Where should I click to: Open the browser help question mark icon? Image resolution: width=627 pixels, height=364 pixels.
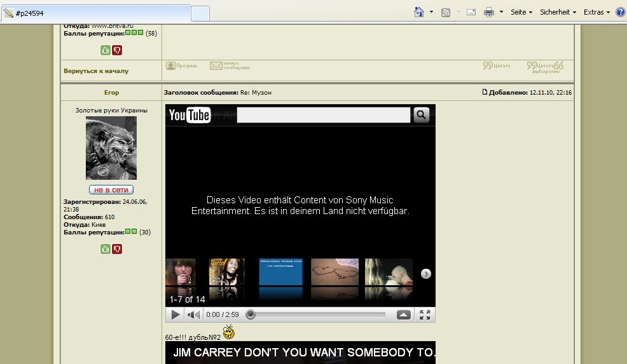coord(621,12)
